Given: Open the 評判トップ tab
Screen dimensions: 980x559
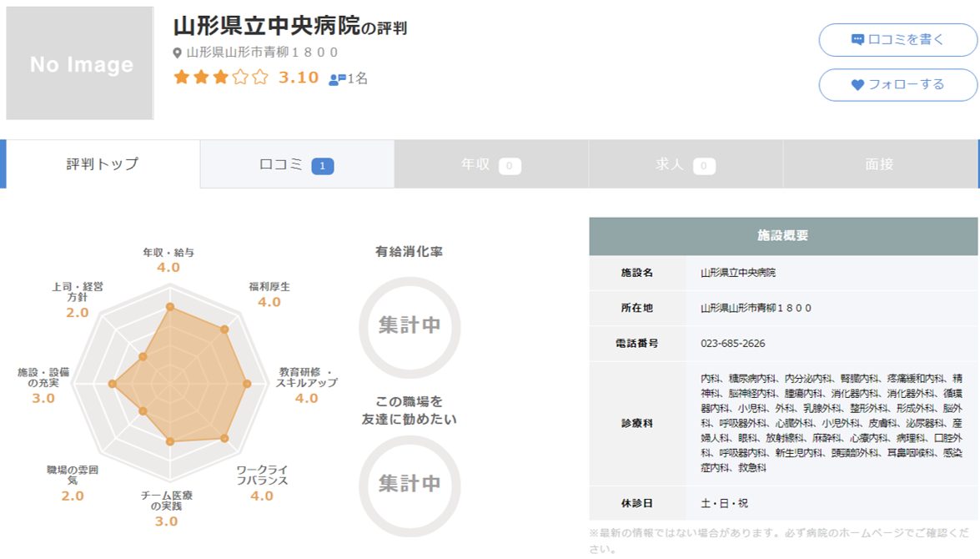Looking at the screenshot, I should click(x=103, y=164).
